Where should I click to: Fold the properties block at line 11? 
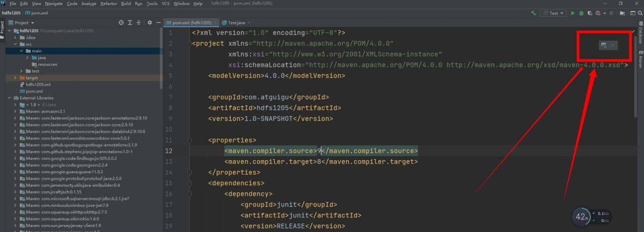[189, 140]
